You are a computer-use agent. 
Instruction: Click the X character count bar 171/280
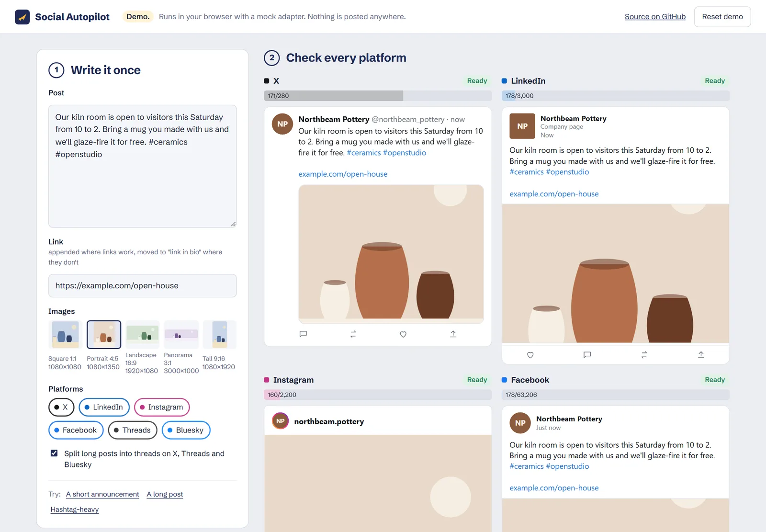pos(378,96)
